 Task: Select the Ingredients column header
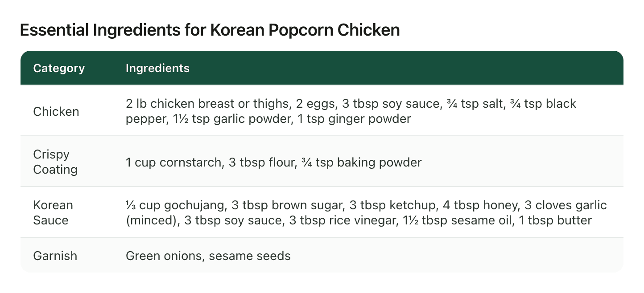coord(157,68)
